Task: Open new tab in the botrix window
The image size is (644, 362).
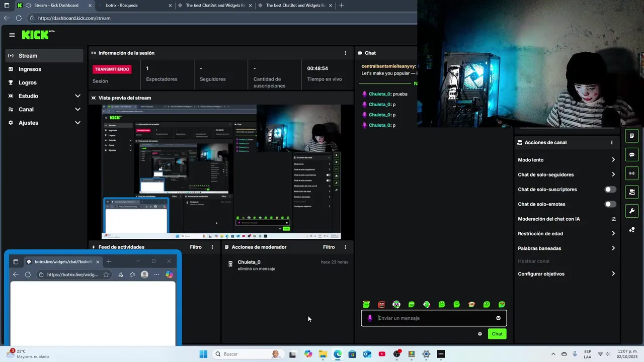Action: click(109, 261)
